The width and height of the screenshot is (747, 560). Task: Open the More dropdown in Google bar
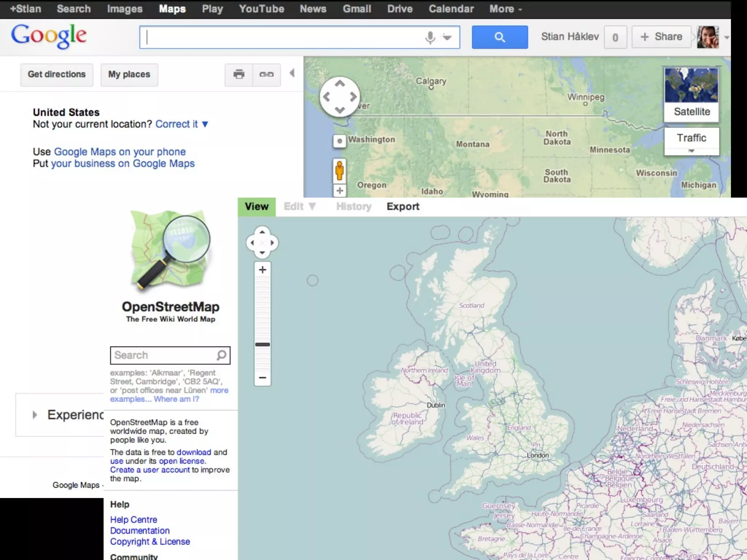coord(506,9)
